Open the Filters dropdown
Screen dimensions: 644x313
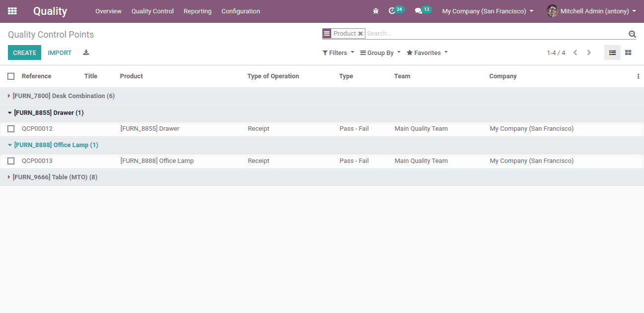[339, 52]
